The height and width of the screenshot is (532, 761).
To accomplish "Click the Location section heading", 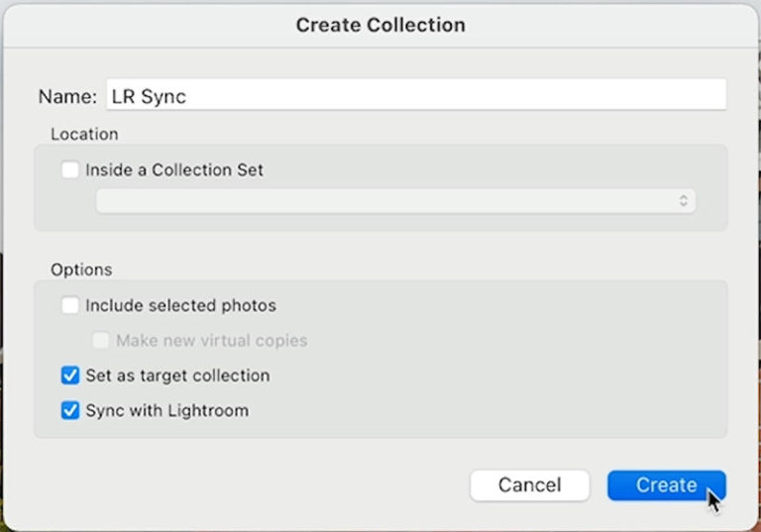I will tap(84, 134).
